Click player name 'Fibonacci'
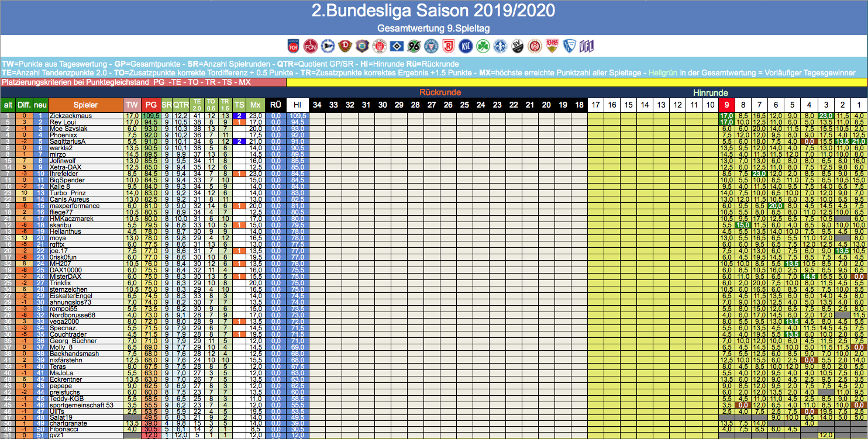This screenshot has height=439, width=868. coord(64,429)
